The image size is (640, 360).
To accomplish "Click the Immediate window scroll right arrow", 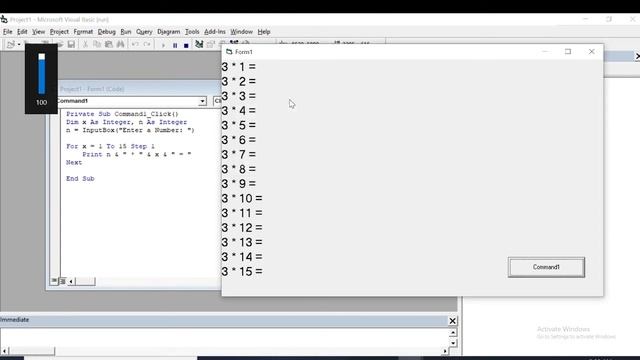I will (445, 351).
